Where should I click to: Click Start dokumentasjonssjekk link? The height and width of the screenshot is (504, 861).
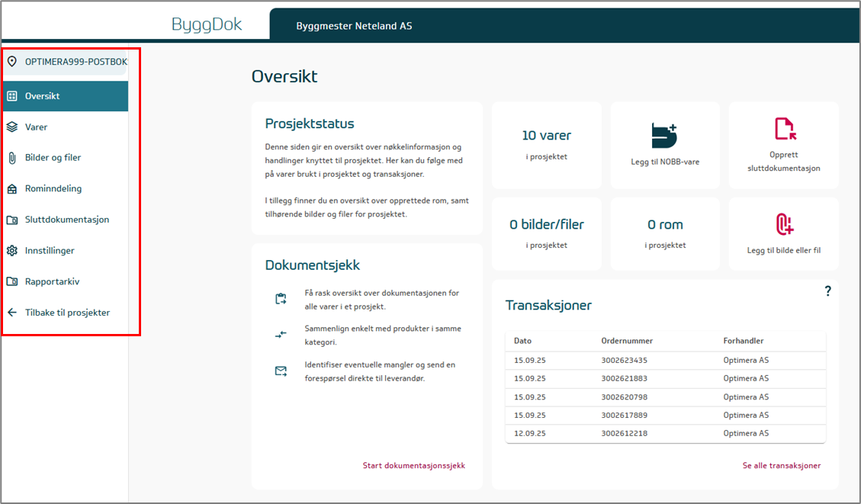pyautogui.click(x=413, y=465)
